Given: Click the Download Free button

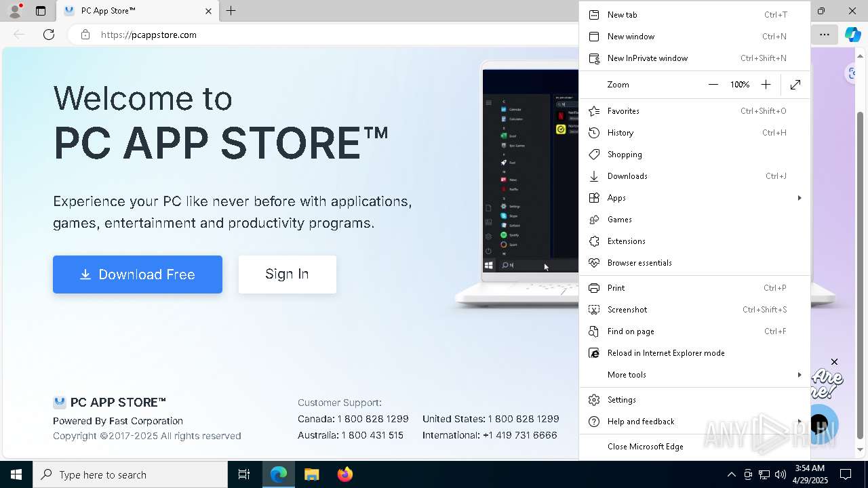Looking at the screenshot, I should [x=138, y=274].
